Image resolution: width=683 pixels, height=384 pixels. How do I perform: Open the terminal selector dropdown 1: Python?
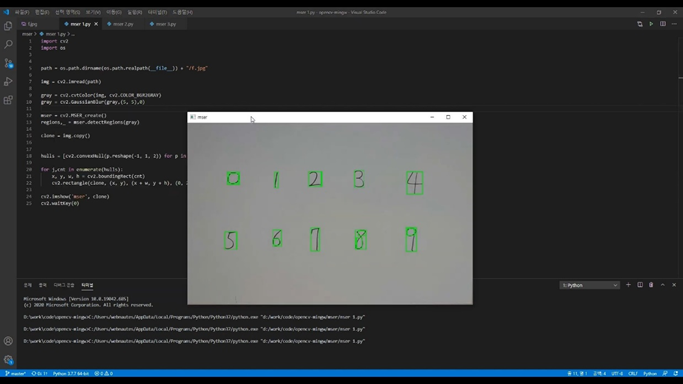click(589, 285)
